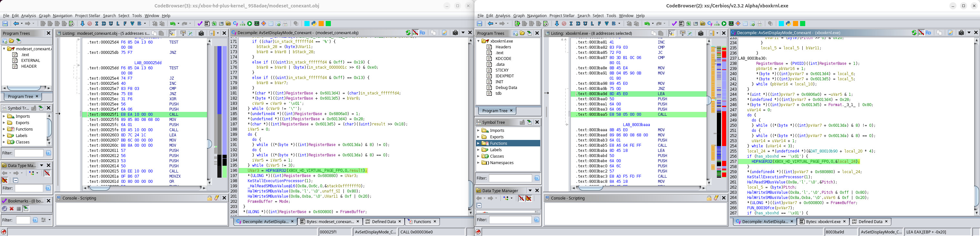The image size is (980, 236).
Task: Collapse modeset_conexant root in left Program Trees
Action: point(4,49)
